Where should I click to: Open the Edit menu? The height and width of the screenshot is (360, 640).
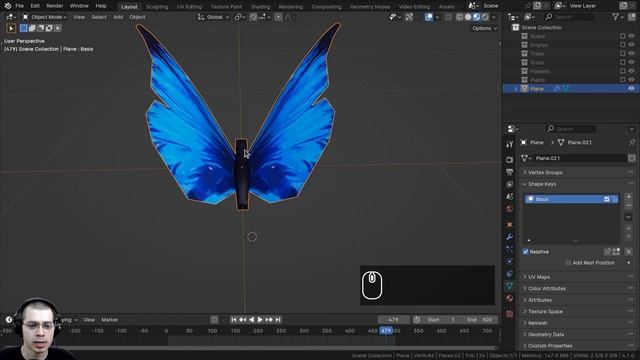tap(35, 6)
